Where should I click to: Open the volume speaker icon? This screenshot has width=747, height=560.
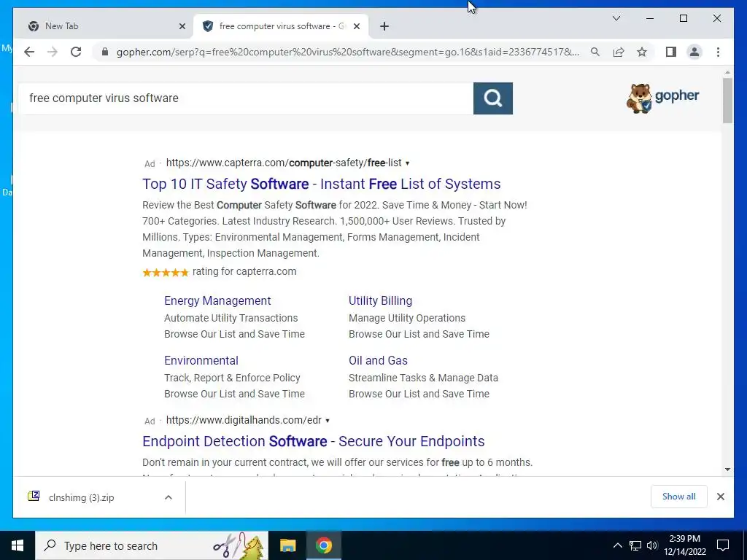[x=652, y=545]
